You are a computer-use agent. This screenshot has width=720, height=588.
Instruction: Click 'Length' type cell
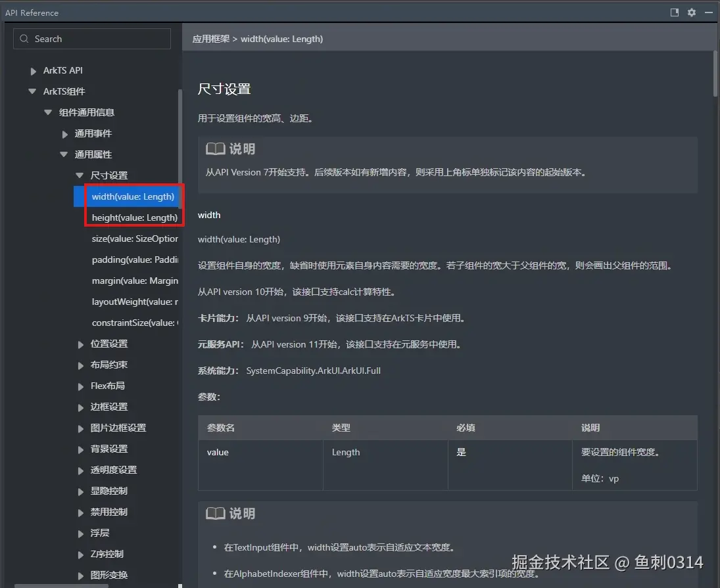pos(346,452)
